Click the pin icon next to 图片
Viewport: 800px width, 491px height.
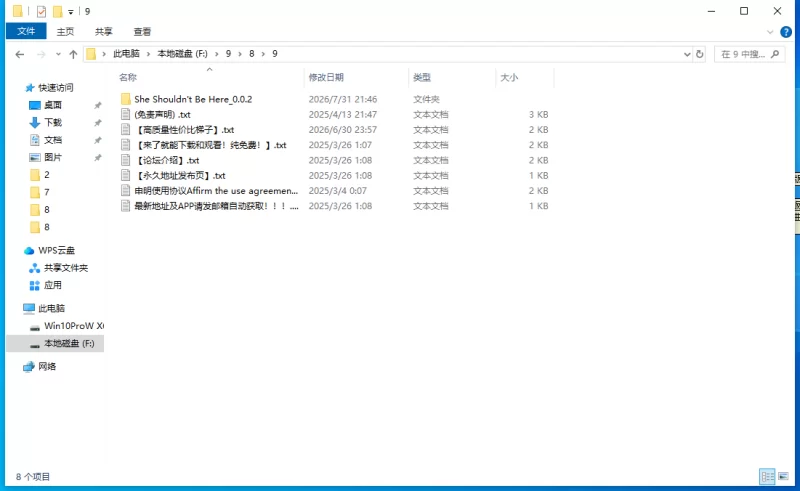(x=97, y=158)
